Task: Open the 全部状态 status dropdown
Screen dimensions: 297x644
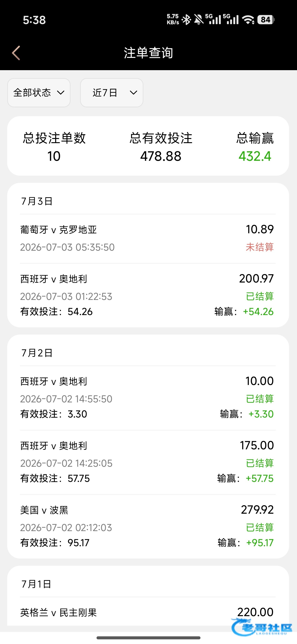Action: click(39, 93)
